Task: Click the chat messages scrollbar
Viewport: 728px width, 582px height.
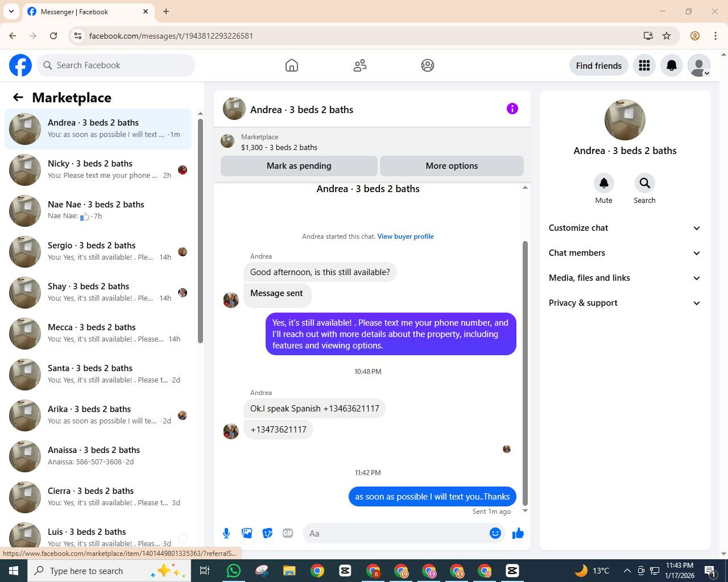Action: [x=525, y=373]
